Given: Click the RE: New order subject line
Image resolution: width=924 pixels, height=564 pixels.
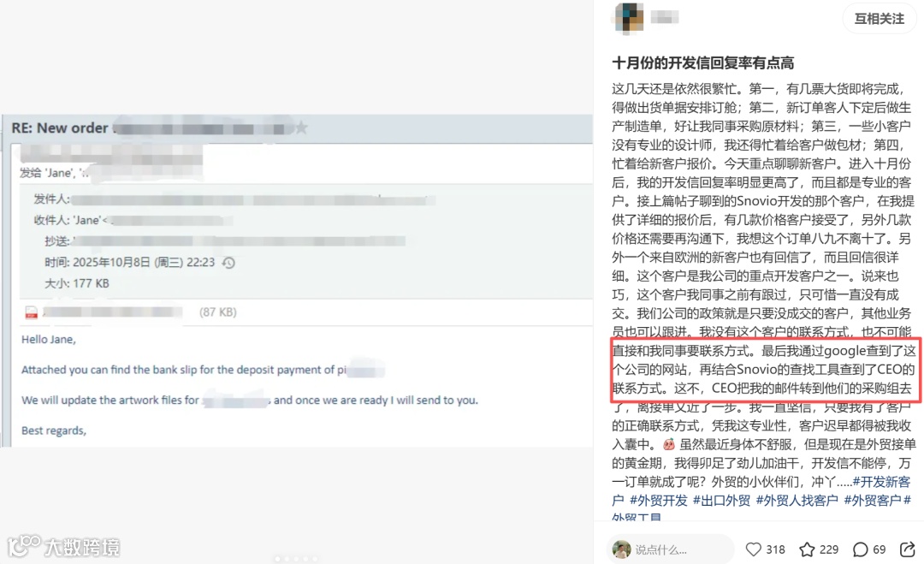Looking at the screenshot, I should (x=60, y=128).
